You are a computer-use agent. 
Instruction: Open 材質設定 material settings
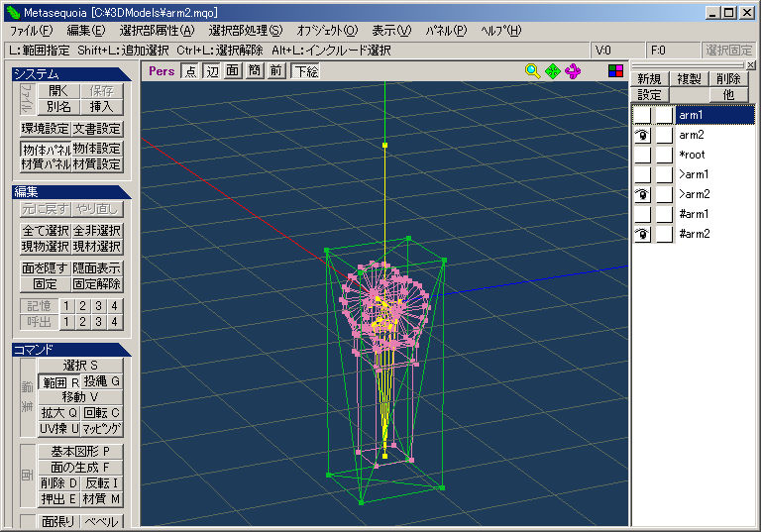(x=97, y=164)
